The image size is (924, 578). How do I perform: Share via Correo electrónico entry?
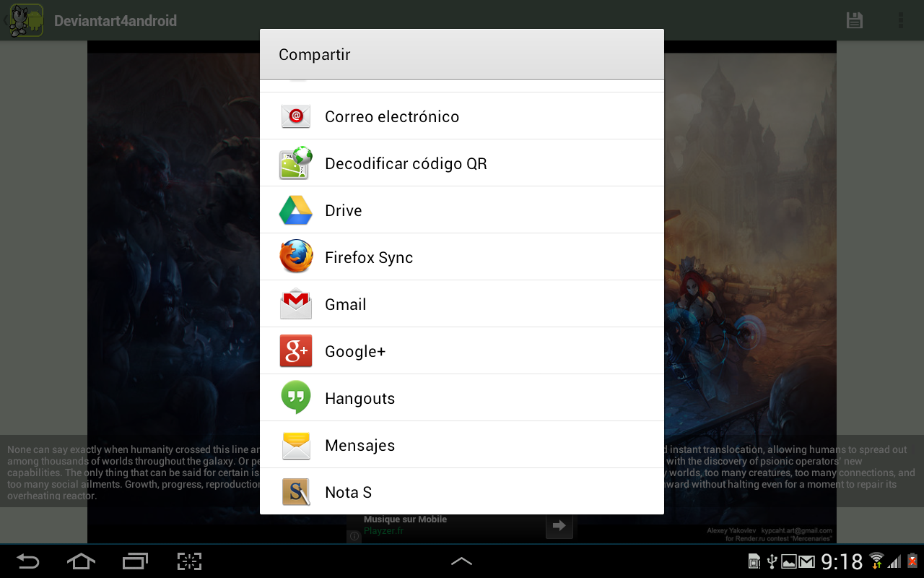(462, 116)
